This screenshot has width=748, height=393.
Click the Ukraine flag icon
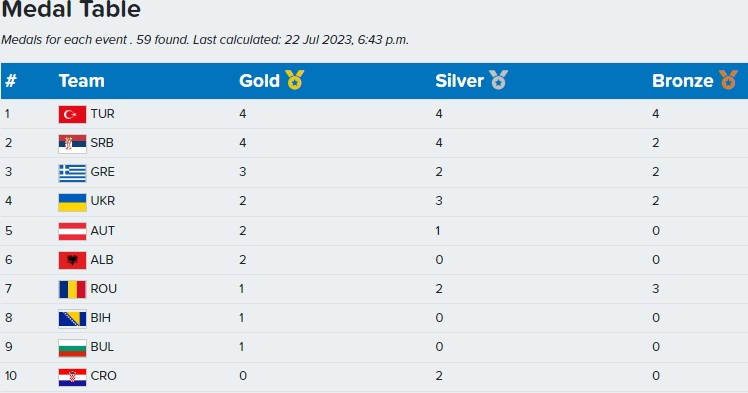click(x=73, y=202)
